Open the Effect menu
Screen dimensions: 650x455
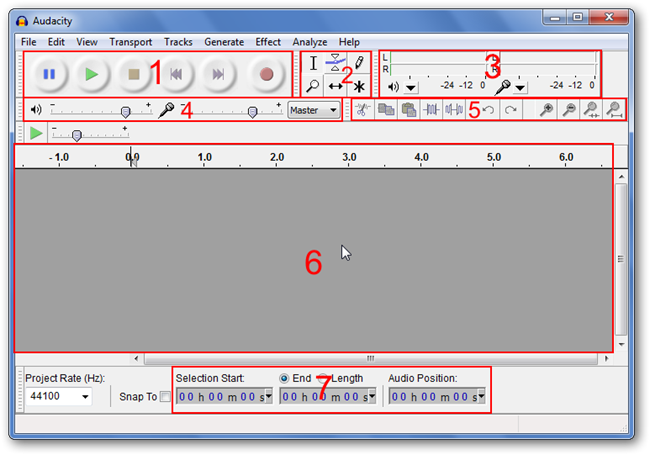(x=268, y=42)
